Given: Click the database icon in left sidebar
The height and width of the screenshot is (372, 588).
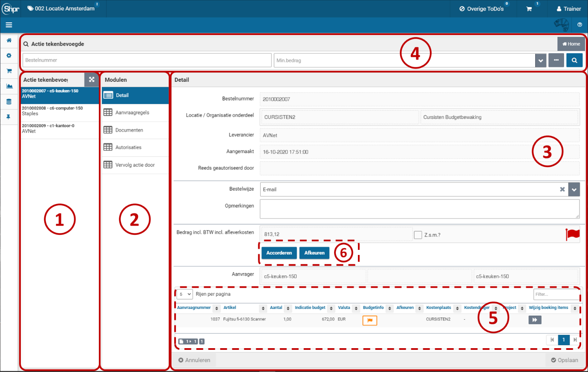Looking at the screenshot, I should 9,102.
